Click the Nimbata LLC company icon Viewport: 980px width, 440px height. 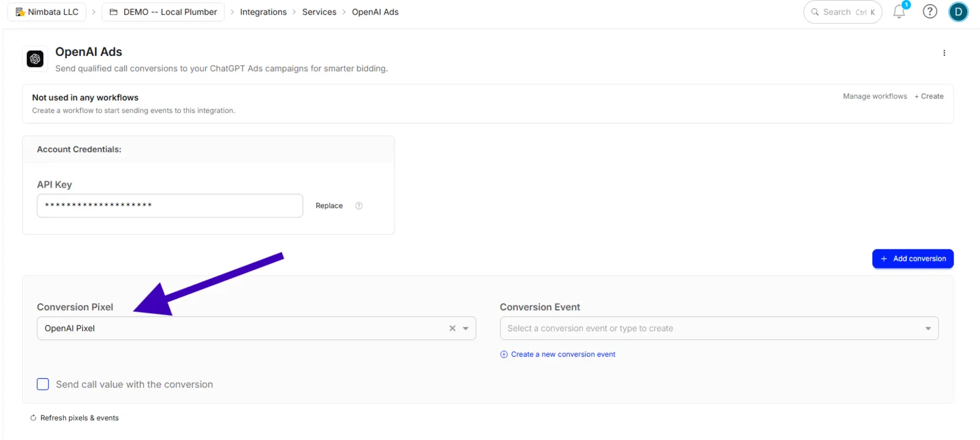click(x=20, y=12)
